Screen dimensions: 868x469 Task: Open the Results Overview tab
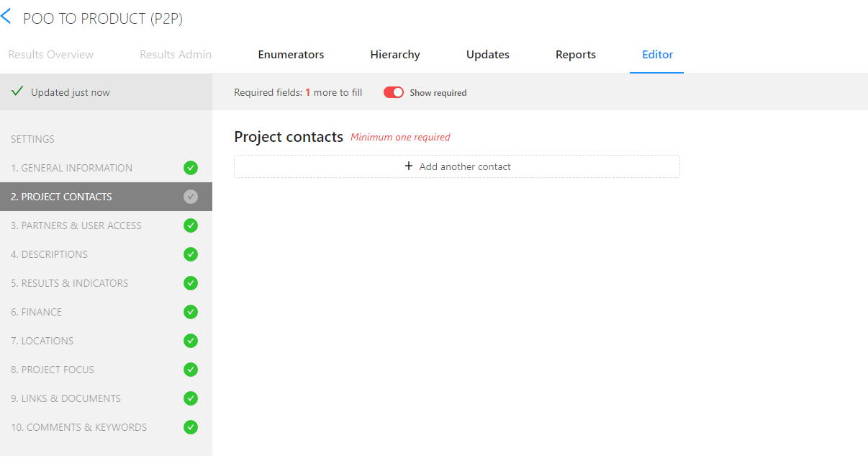51,55
